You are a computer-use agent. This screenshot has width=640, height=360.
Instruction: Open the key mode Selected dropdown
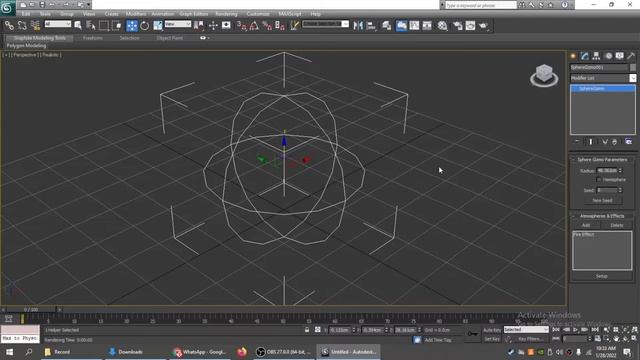tap(526, 329)
